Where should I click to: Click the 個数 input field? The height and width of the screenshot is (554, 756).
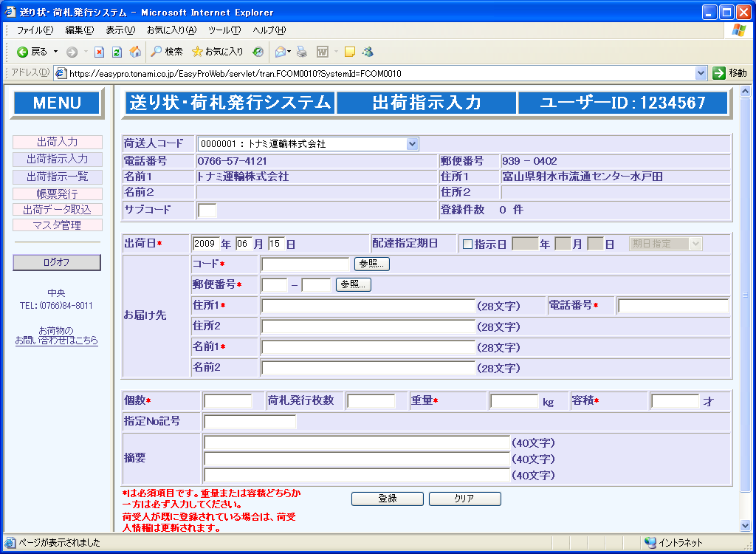[x=228, y=402]
